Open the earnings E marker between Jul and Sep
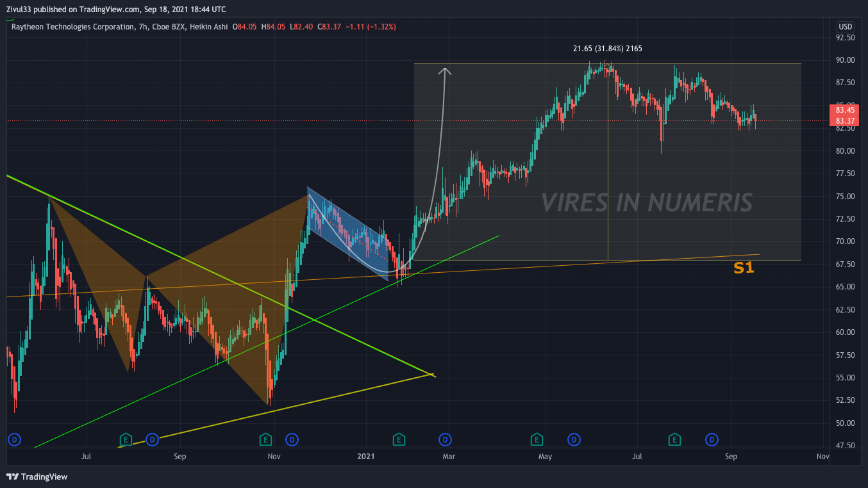Image resolution: width=868 pixels, height=488 pixels. [x=126, y=439]
